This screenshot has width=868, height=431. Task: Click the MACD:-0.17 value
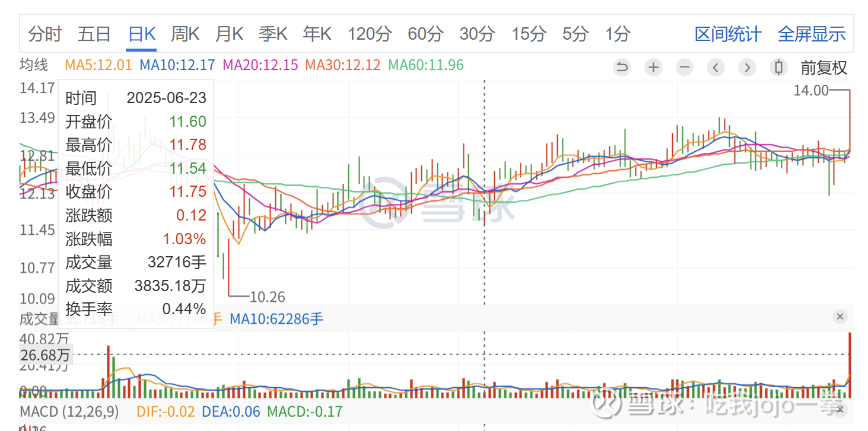pyautogui.click(x=305, y=411)
